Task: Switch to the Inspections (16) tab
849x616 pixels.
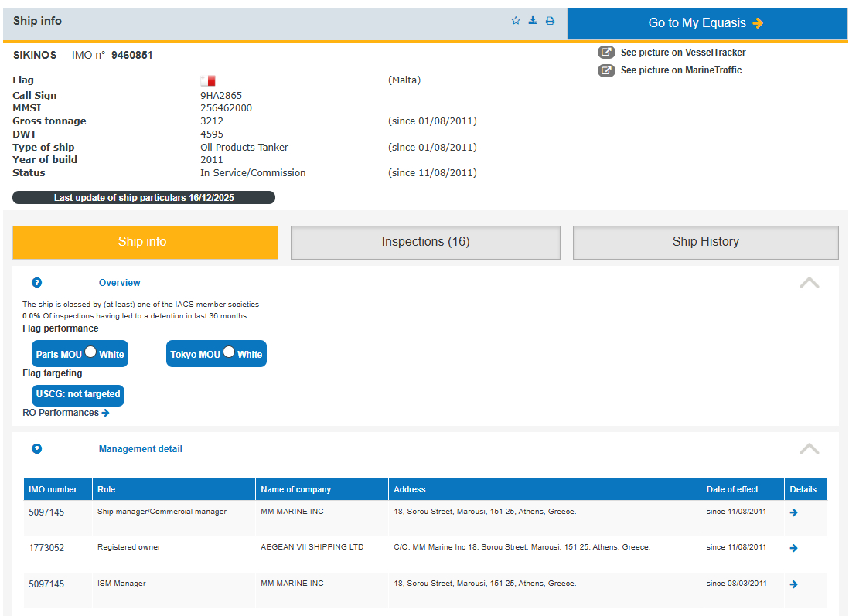Action: coord(425,242)
